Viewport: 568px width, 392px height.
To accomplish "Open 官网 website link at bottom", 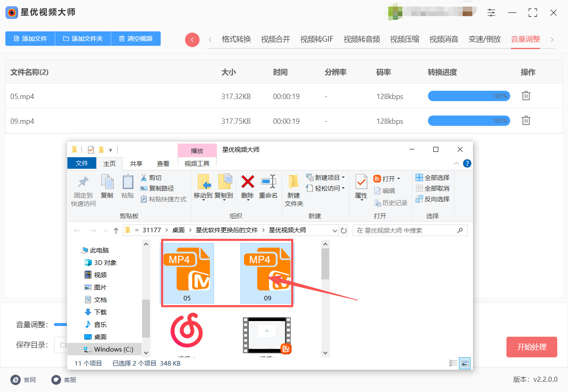I will pyautogui.click(x=24, y=380).
